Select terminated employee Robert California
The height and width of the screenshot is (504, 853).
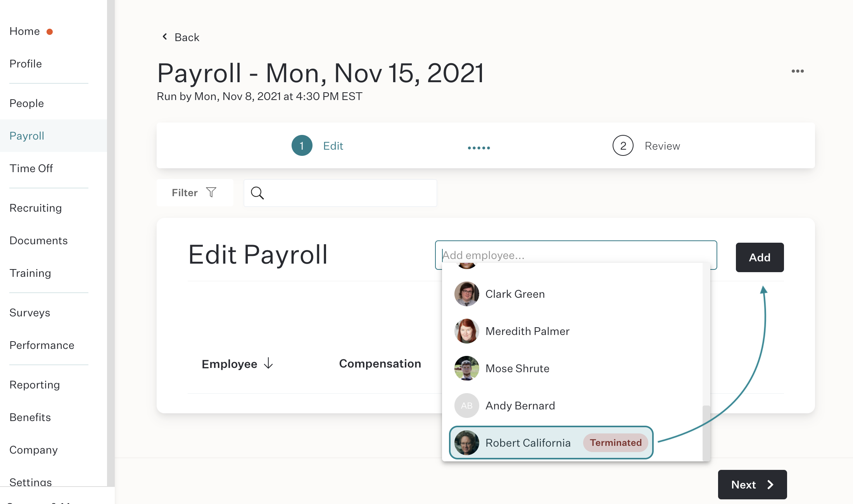[x=551, y=443]
